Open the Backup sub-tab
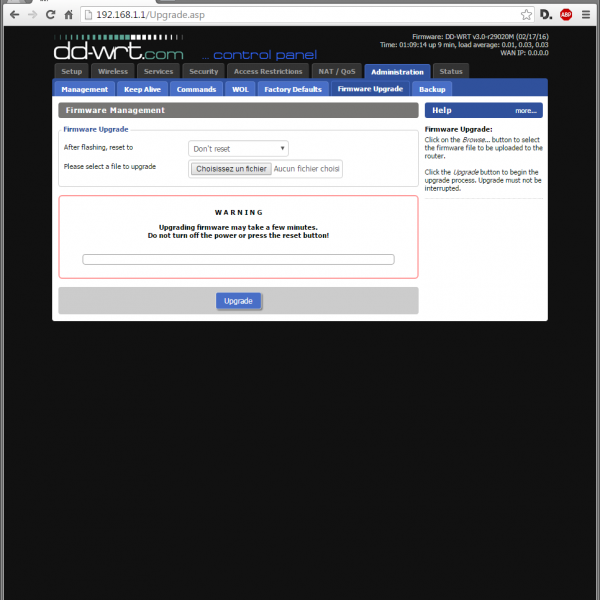 click(431, 89)
